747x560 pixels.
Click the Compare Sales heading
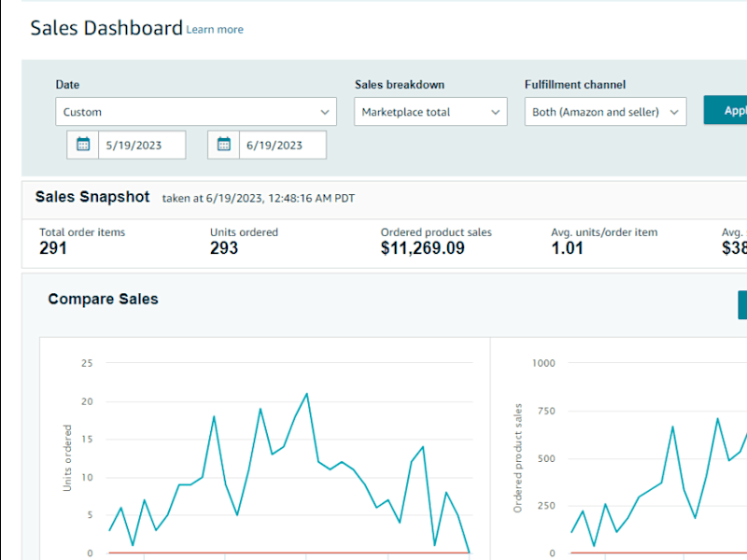pos(103,299)
